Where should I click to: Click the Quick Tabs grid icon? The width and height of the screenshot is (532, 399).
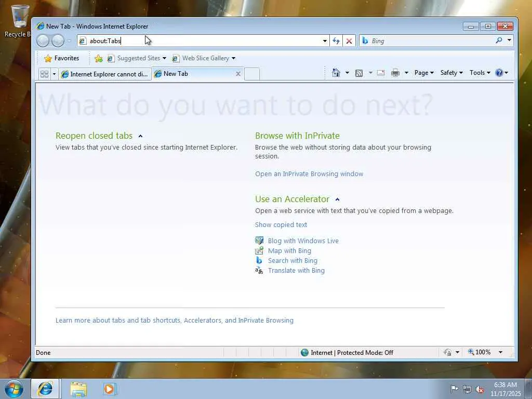(x=45, y=74)
